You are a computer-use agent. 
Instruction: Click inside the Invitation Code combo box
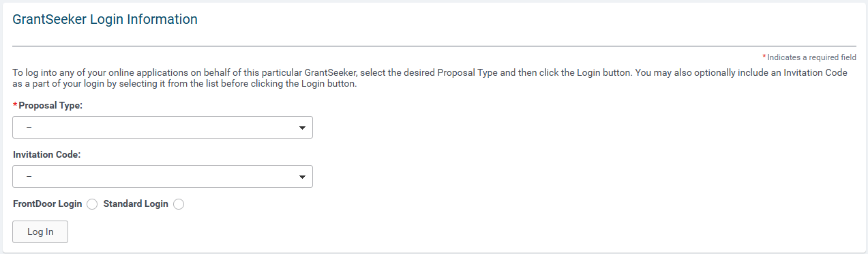point(163,177)
